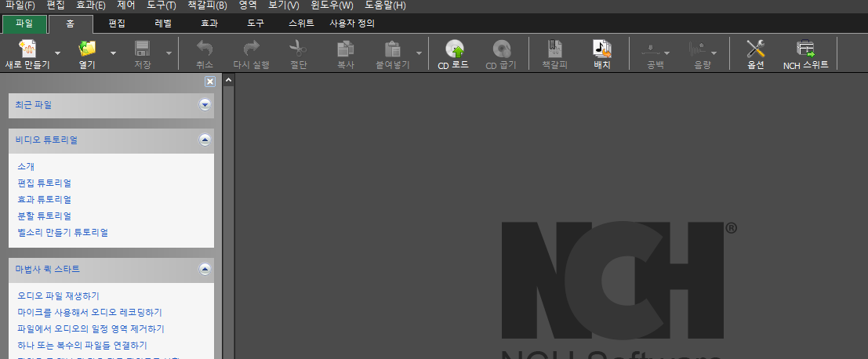Viewport: 868px width, 359px height.
Task: Click the 공백 (Silence) toolbar icon
Action: click(651, 49)
